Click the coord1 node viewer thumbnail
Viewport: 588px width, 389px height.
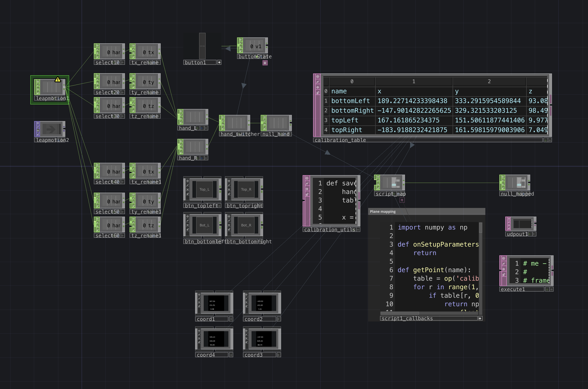[x=216, y=303]
